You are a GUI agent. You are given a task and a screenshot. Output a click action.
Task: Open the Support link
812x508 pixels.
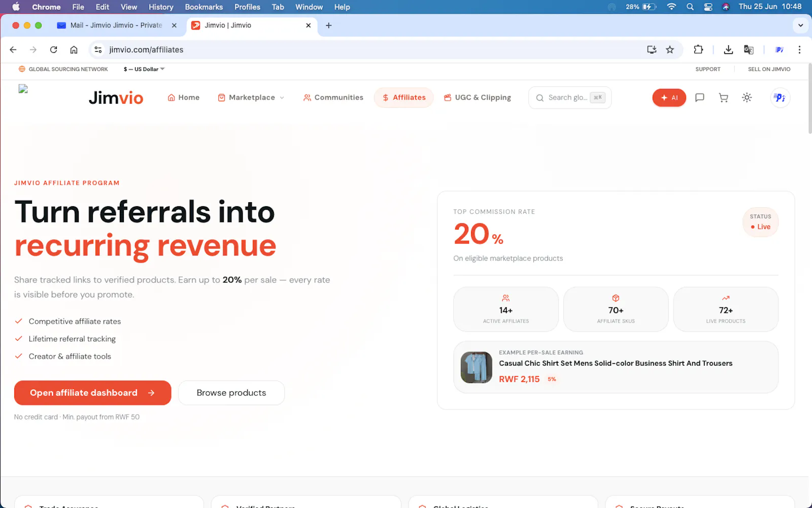(707, 69)
